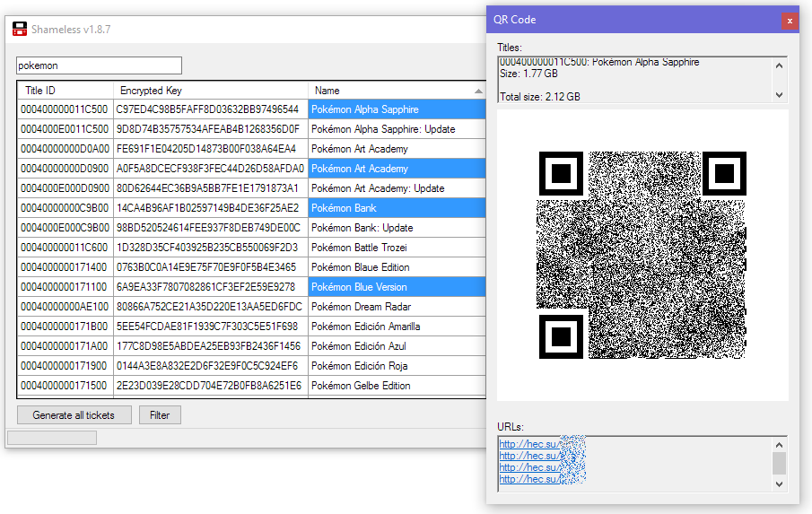Select Pokémon Art Academy with ID 00040000000D0A00
Image resolution: width=812 pixels, height=514 pixels.
point(252,149)
